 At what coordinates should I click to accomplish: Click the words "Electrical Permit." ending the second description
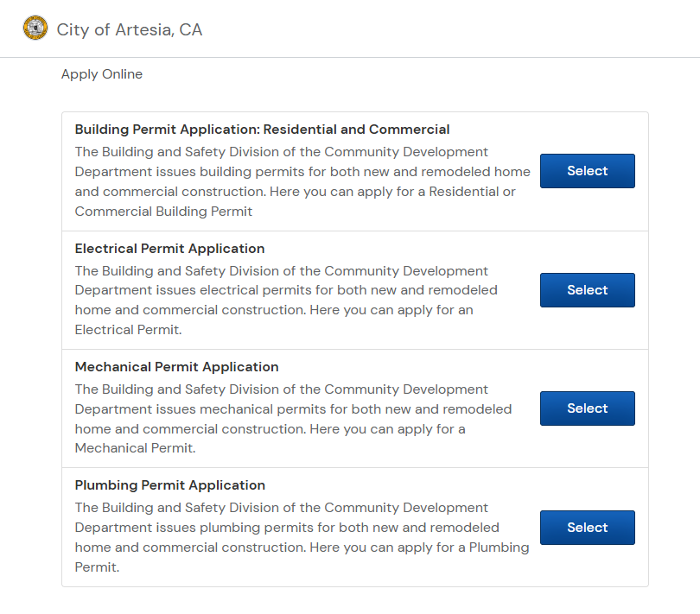click(x=129, y=330)
